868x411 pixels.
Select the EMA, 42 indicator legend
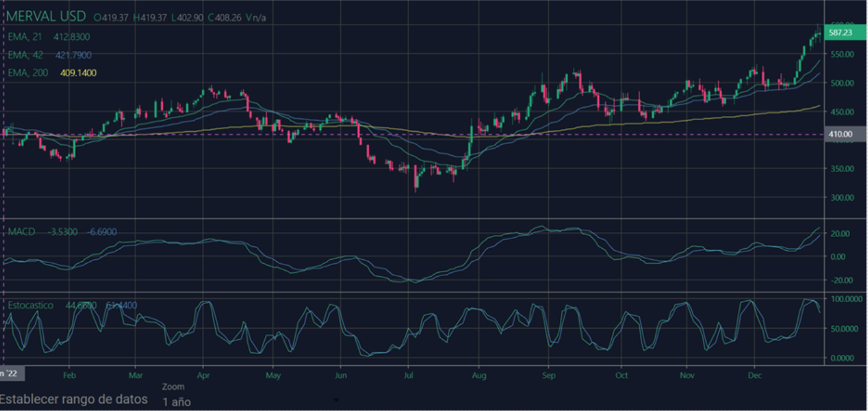(25, 54)
